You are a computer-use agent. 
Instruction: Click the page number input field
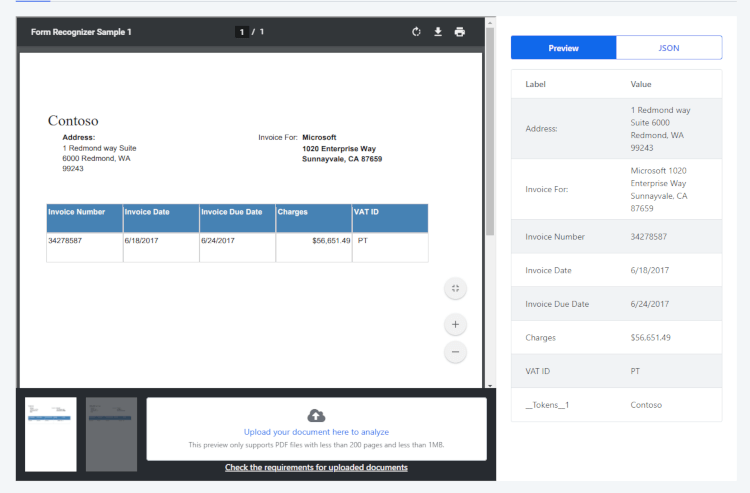click(x=242, y=32)
